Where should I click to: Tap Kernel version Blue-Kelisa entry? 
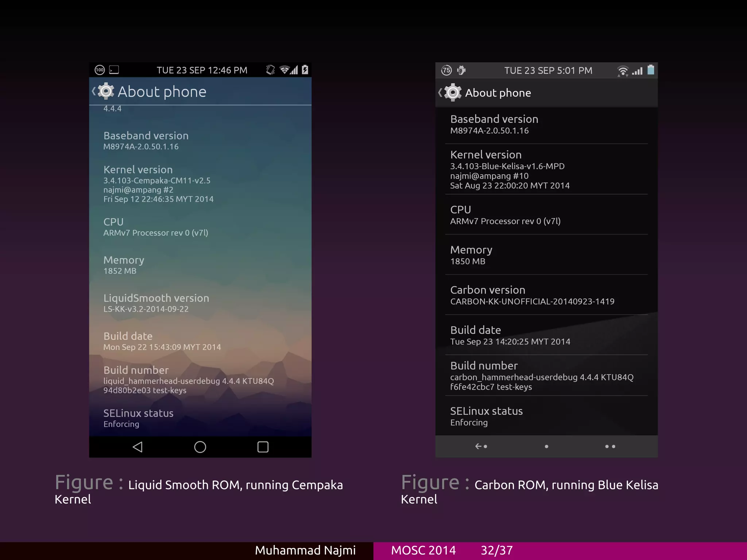click(510, 170)
